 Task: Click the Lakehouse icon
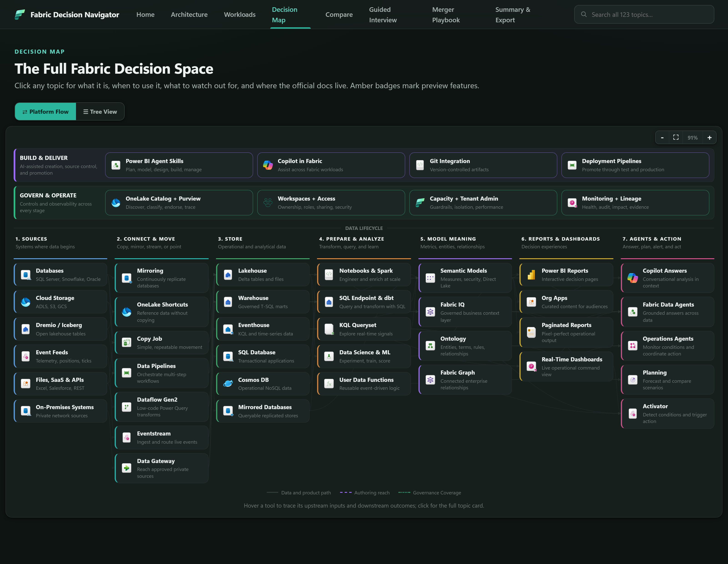[x=228, y=275]
